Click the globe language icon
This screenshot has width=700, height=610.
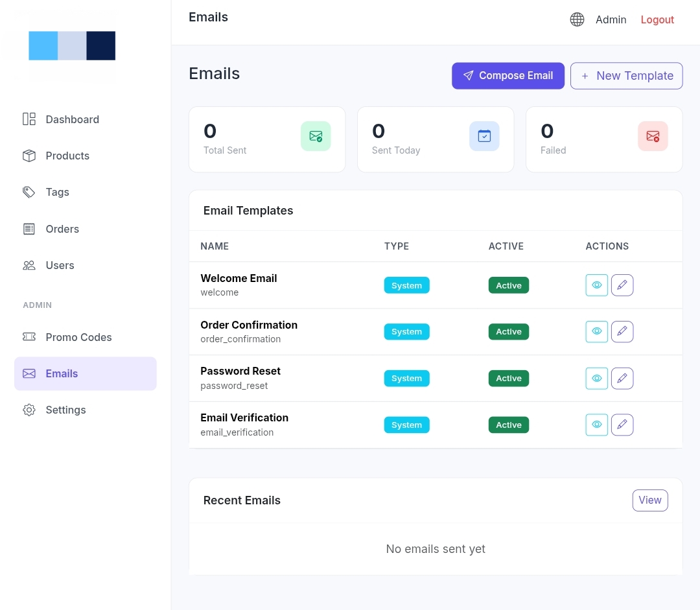tap(577, 19)
